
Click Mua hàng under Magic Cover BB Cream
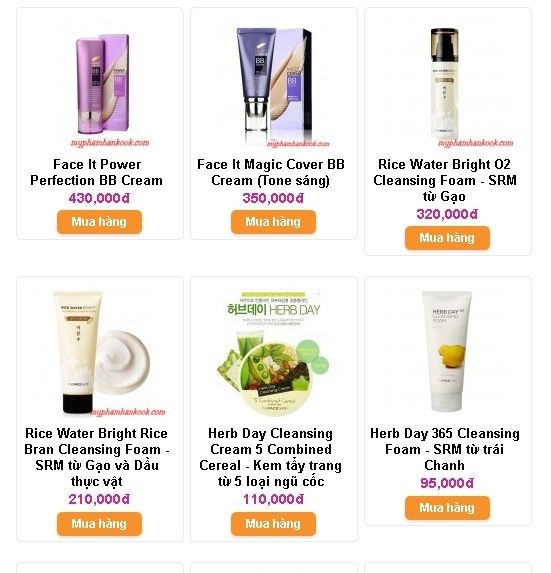click(x=273, y=222)
